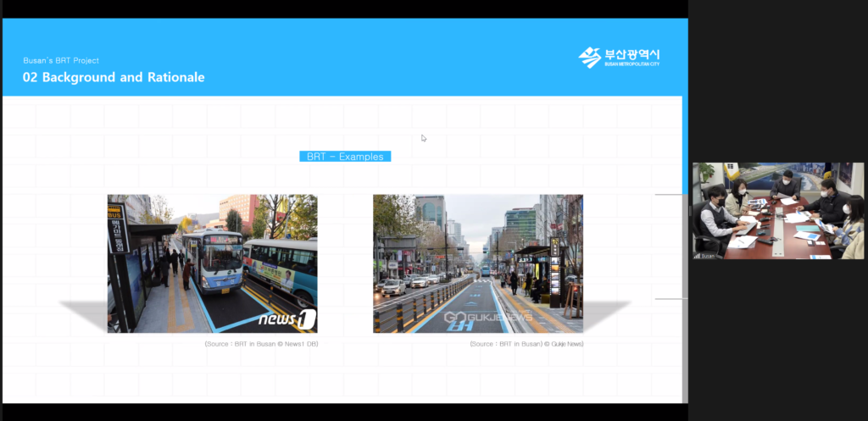Click the signal strength icon in video tile

(698, 254)
